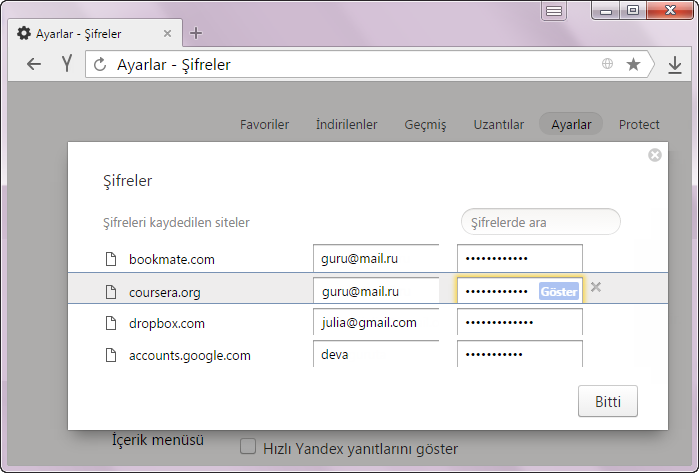This screenshot has width=699, height=473.
Task: Toggle Hızlı Yandex yanıtlarını göster checkbox
Action: 248,446
